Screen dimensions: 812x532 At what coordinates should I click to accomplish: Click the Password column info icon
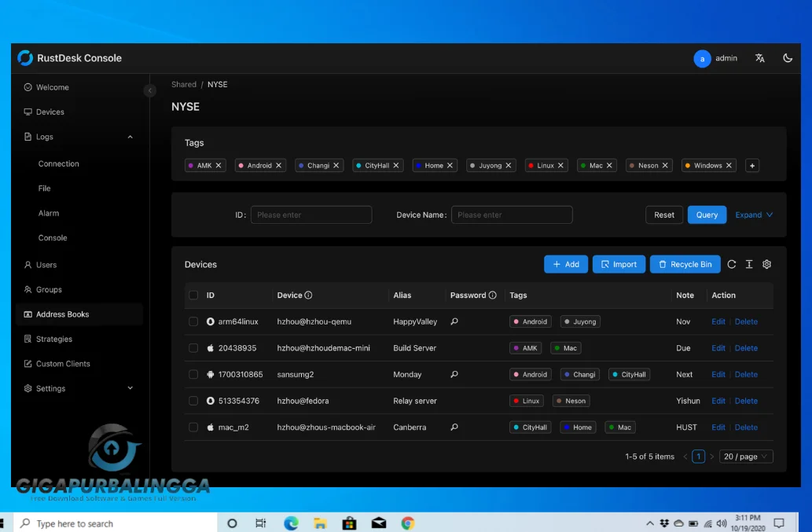click(x=493, y=295)
